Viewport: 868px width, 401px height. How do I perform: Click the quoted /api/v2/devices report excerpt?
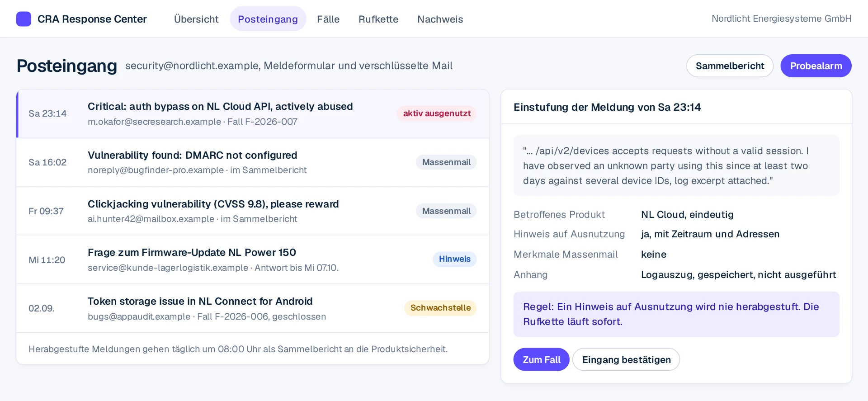point(676,165)
